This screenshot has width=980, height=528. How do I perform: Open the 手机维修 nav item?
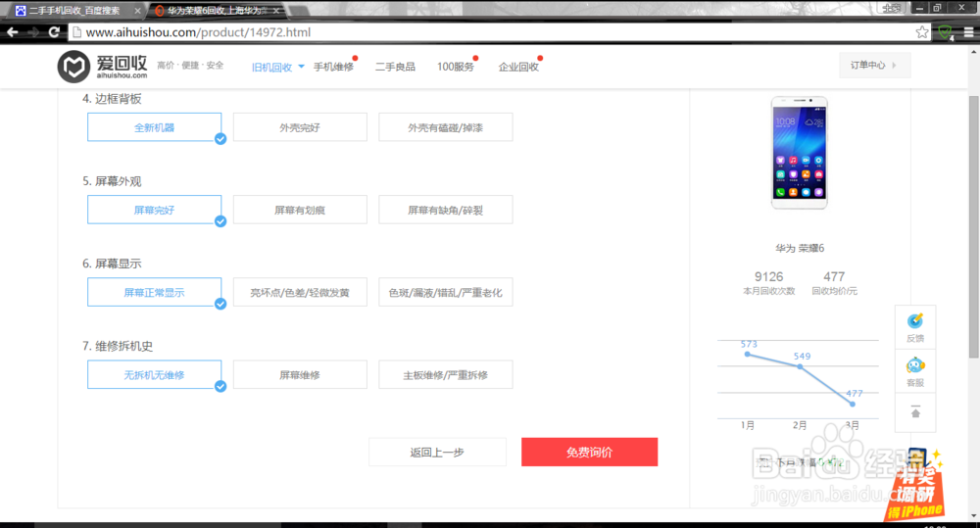click(x=334, y=67)
